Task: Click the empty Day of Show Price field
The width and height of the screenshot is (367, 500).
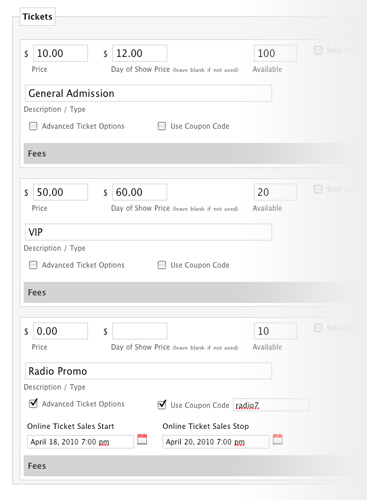Action: (139, 331)
